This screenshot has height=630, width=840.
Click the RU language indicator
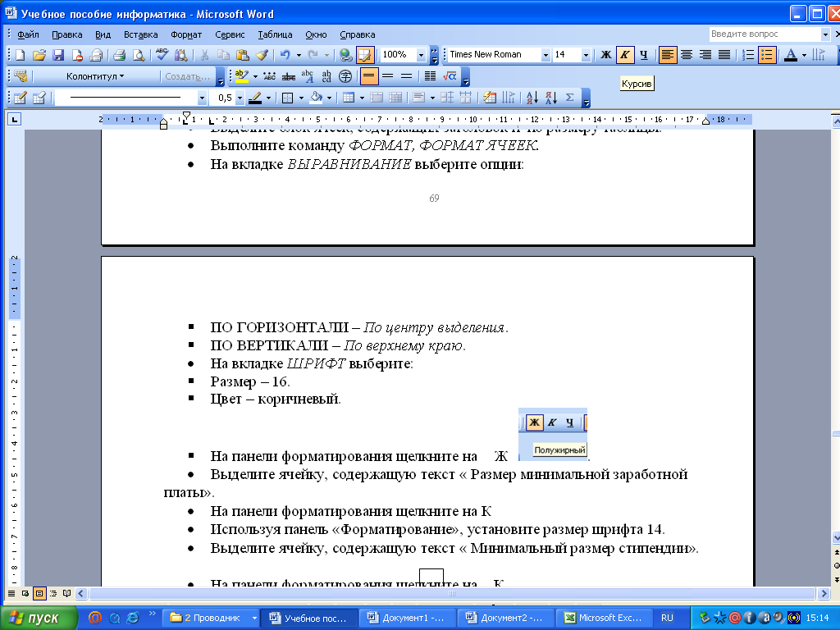coord(667,618)
